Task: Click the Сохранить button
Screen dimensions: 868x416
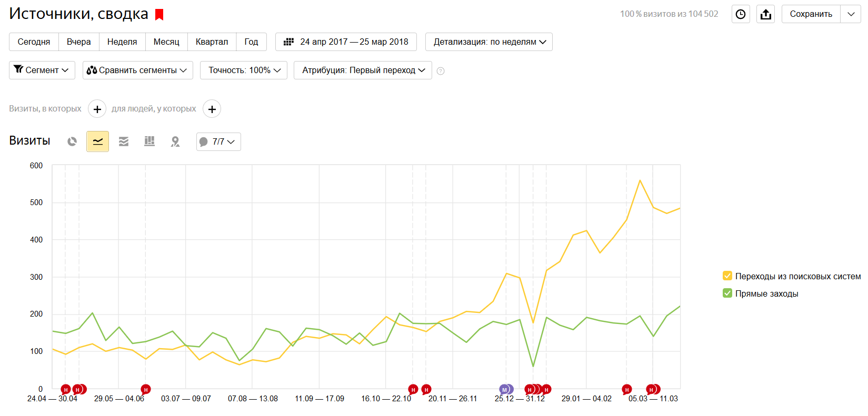Action: 811,14
